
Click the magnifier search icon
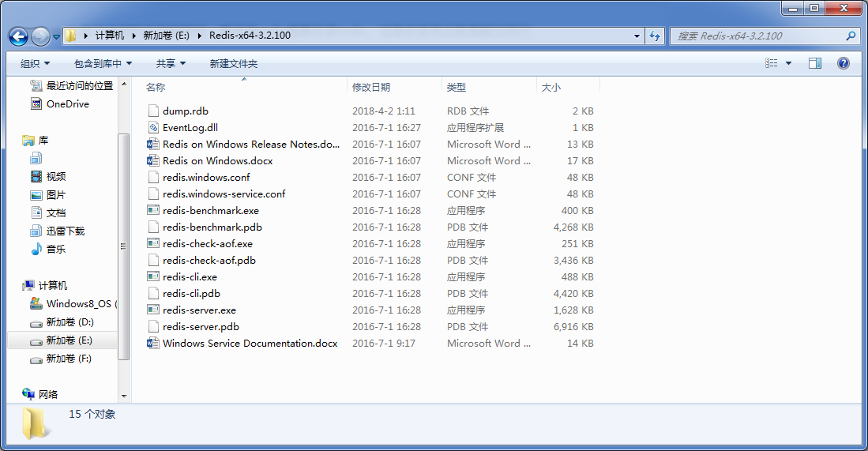(x=851, y=36)
